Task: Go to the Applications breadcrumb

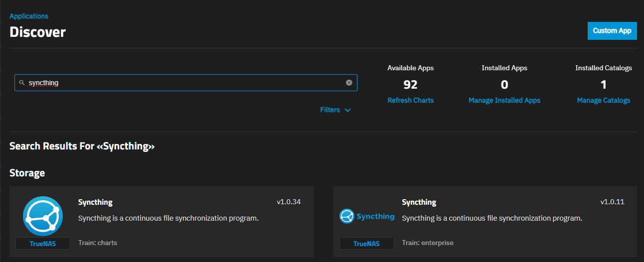Action: (29, 16)
